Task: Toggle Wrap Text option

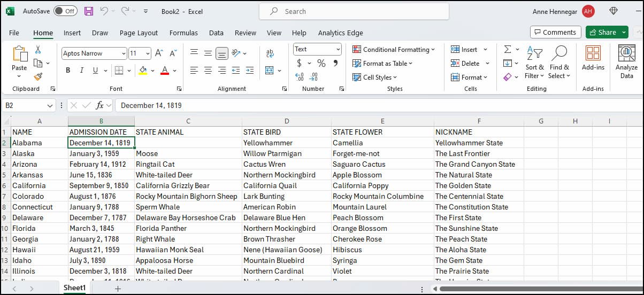Action: (x=270, y=53)
